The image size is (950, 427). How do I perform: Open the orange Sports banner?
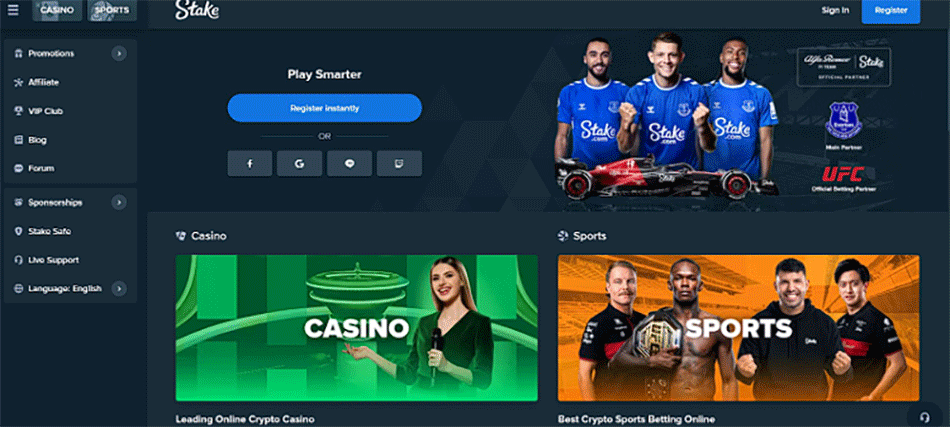738,328
